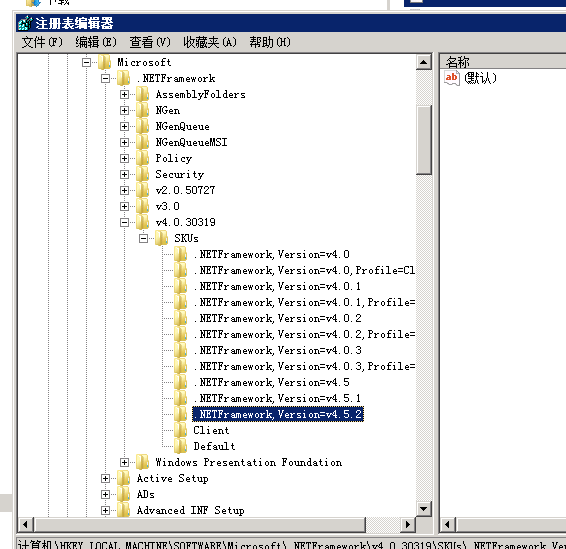Image resolution: width=566 pixels, height=549 pixels.
Task: Click the Policy folder icon
Action: point(142,158)
